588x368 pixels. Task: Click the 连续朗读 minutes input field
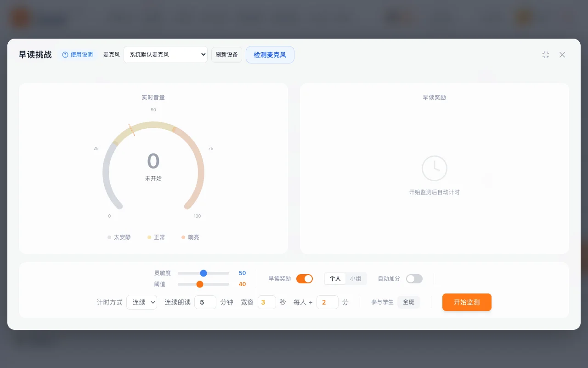[x=205, y=302]
